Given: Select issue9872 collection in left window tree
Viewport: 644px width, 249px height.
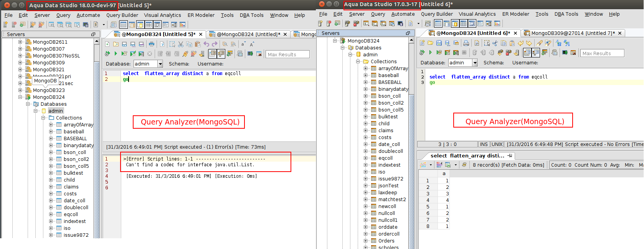Looking at the screenshot, I should [x=76, y=235].
